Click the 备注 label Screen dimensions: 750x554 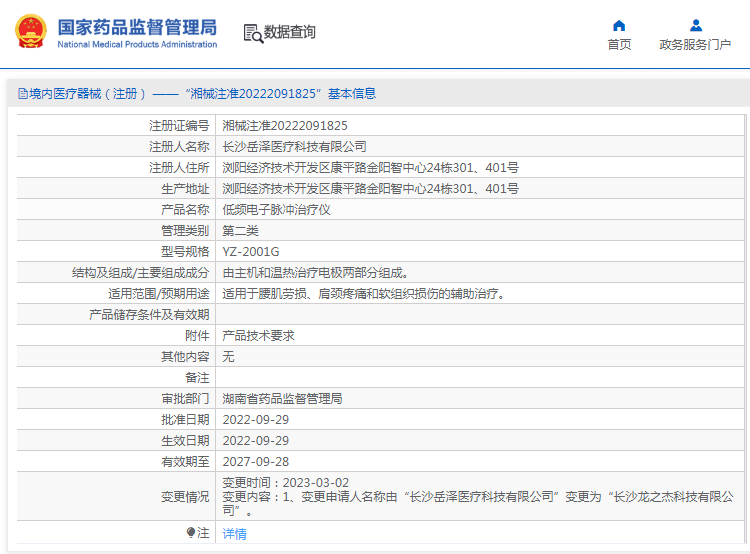point(198,378)
